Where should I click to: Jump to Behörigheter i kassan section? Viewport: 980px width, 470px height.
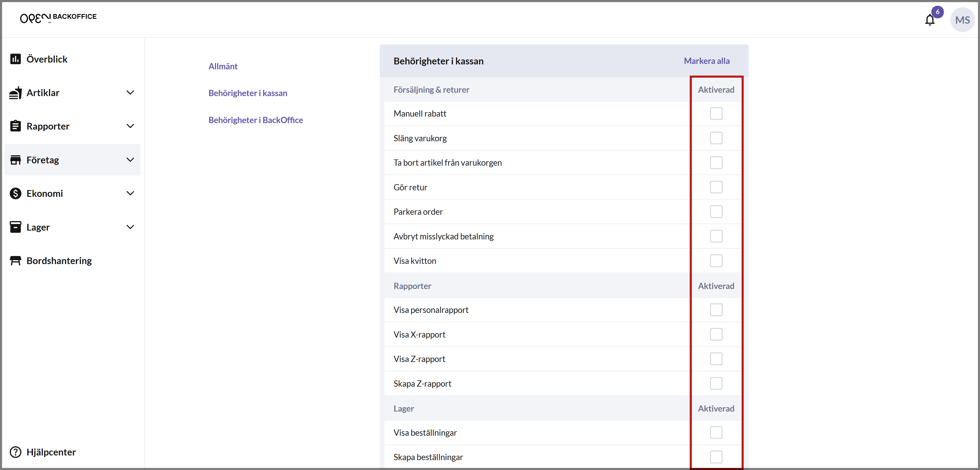click(248, 93)
